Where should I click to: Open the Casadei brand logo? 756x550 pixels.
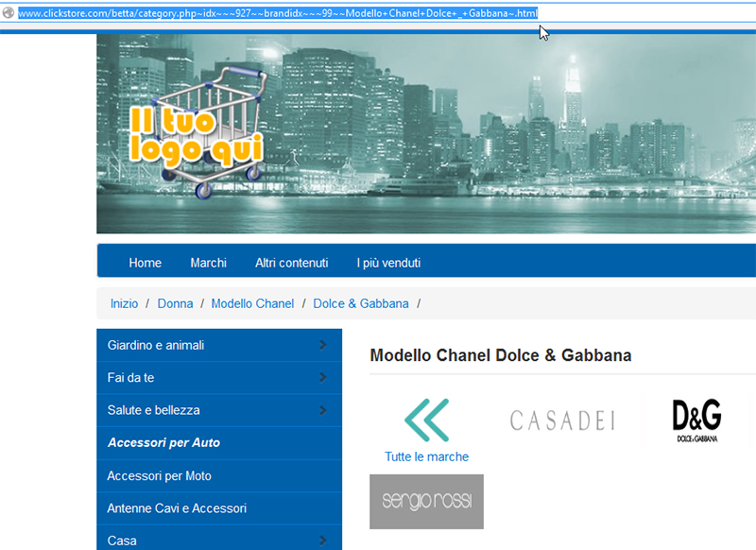click(562, 421)
